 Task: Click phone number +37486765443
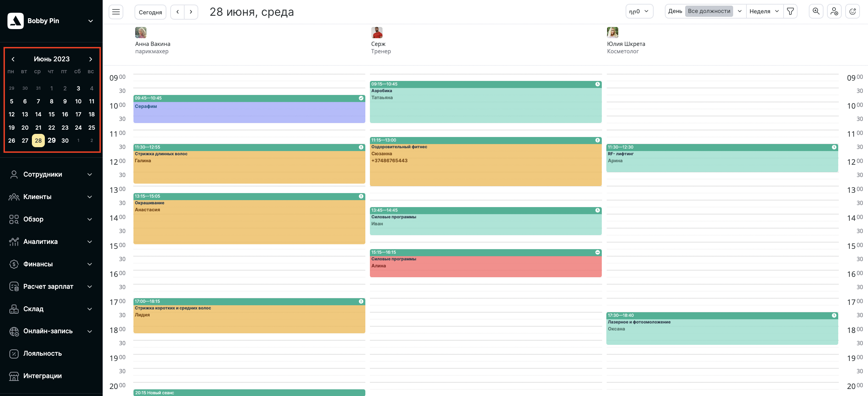(390, 161)
